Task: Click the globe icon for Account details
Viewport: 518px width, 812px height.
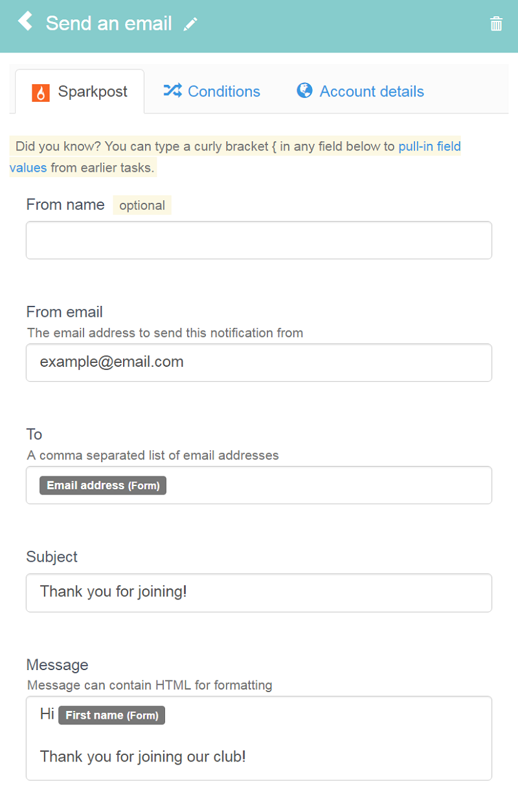Action: (304, 90)
